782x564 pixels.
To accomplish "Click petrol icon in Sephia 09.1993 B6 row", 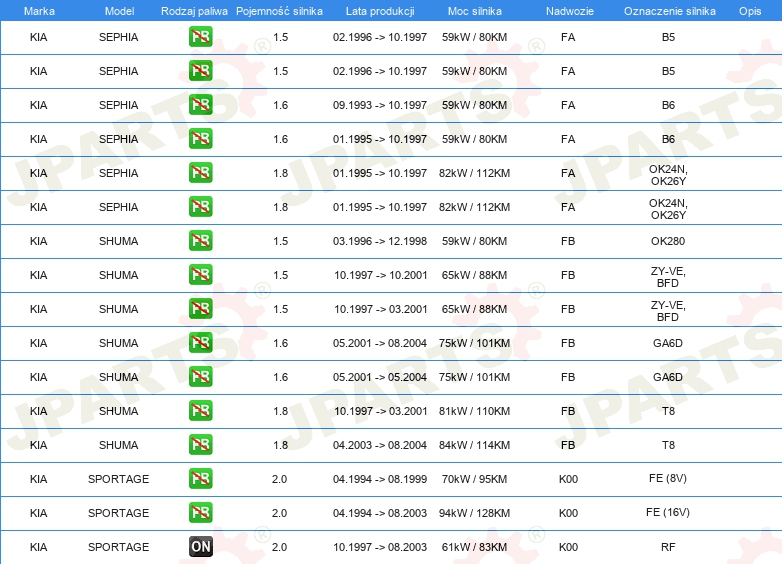I will tap(201, 105).
